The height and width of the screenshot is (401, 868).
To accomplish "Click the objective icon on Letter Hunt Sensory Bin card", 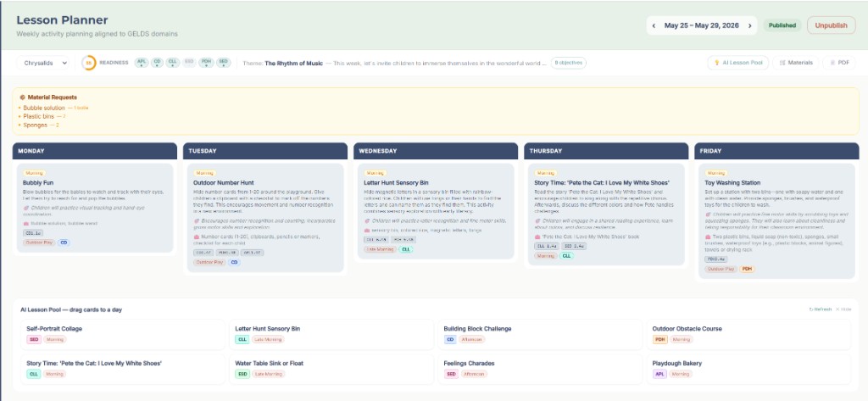I will tap(366, 220).
